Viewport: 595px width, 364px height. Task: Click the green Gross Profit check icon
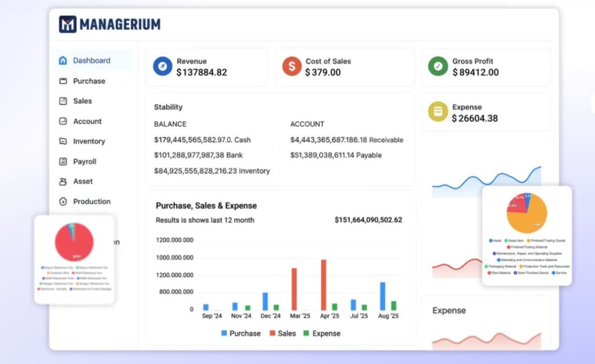click(438, 66)
